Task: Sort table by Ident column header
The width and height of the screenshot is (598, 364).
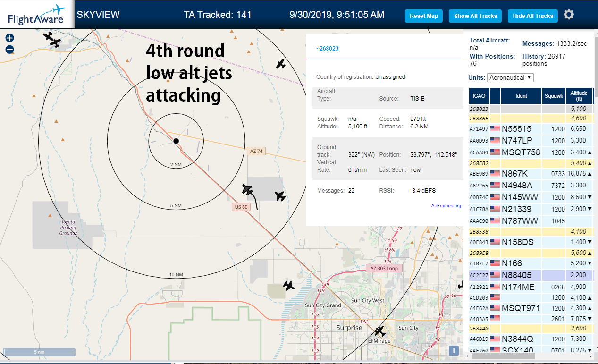Action: (521, 96)
